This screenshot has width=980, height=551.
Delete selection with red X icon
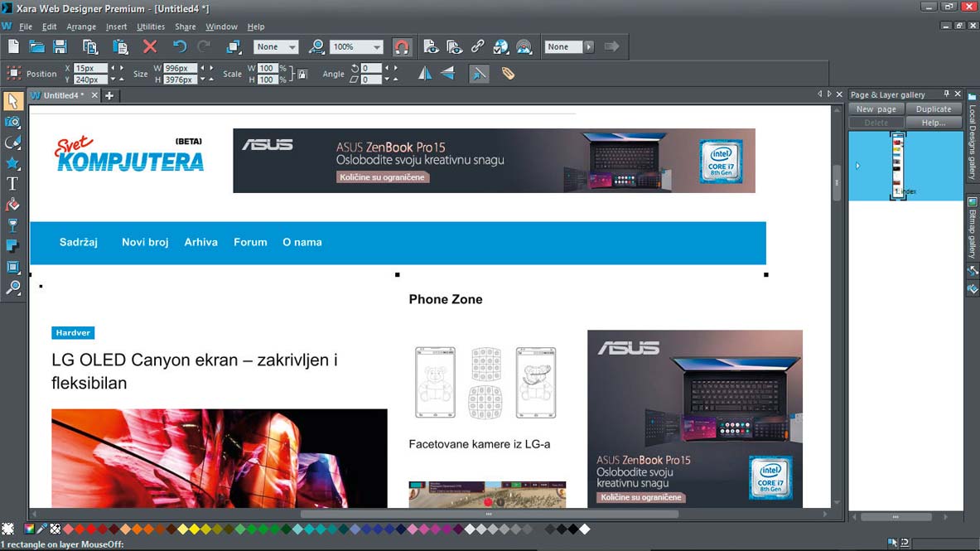[x=150, y=46]
